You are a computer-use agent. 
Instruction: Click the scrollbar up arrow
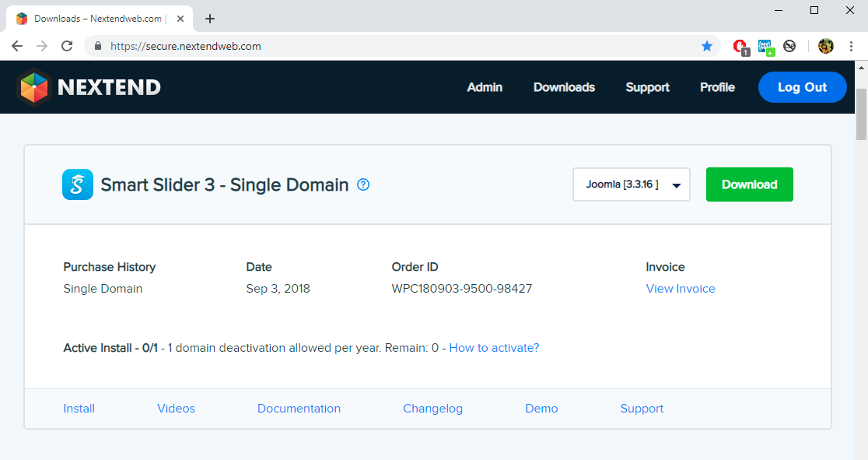(861, 68)
